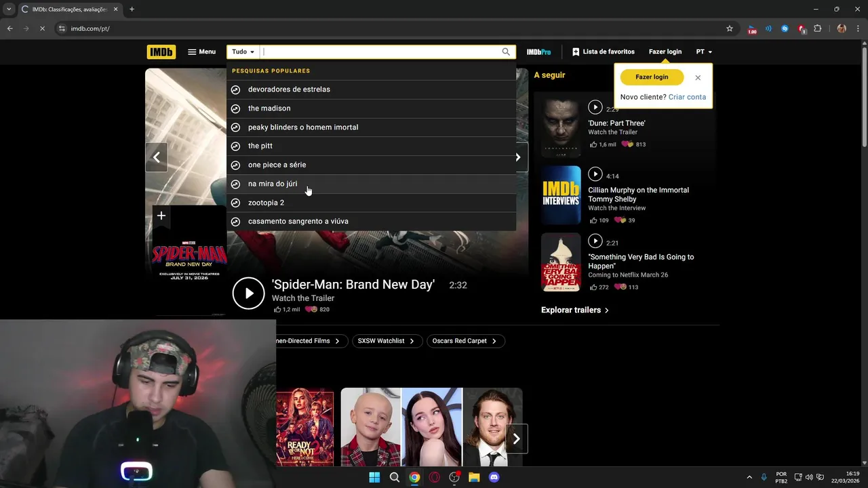Screen dimensions: 868x488
Task: Click the yellow Fazer login button
Action: point(652,77)
